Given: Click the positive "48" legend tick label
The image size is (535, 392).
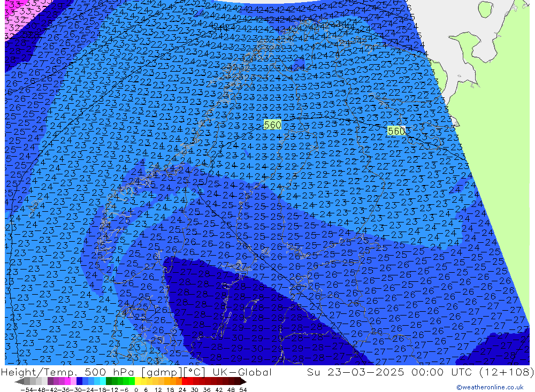Looking at the screenshot, I should point(231,390).
